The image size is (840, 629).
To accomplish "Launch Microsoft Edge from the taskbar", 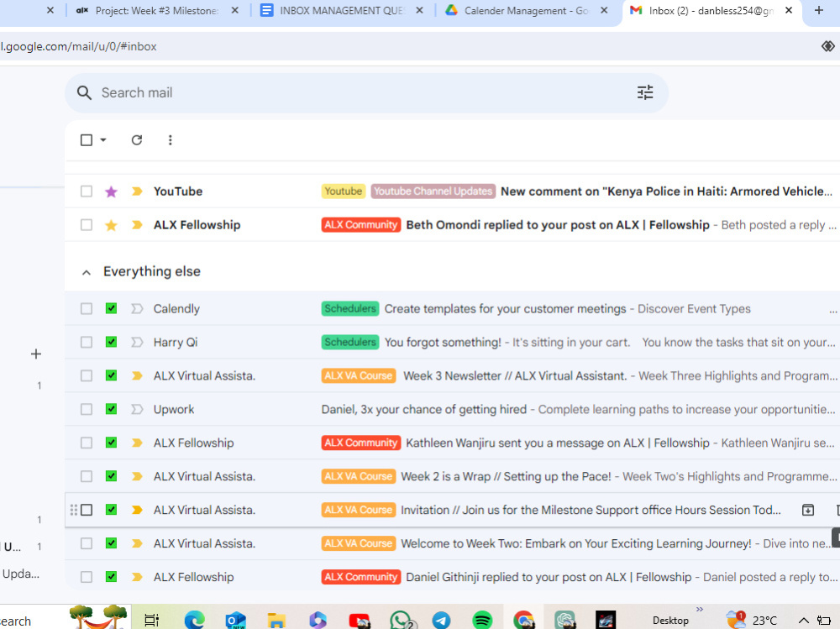I will click(194, 620).
